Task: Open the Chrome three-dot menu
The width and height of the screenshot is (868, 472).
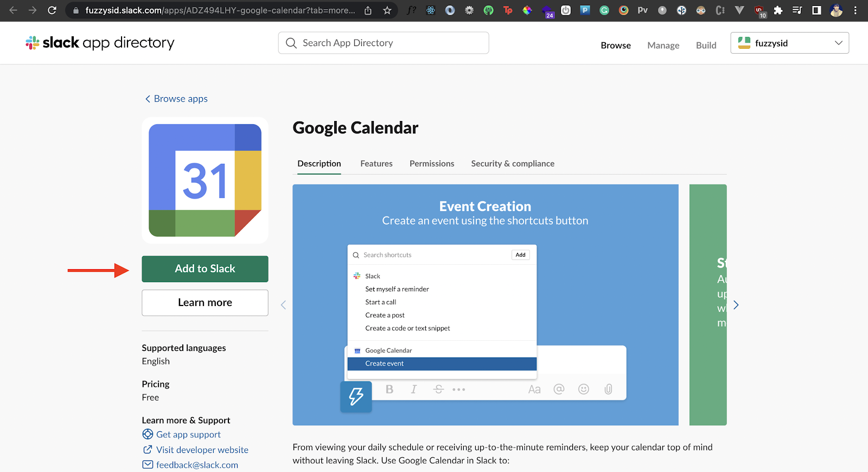Action: pyautogui.click(x=856, y=10)
